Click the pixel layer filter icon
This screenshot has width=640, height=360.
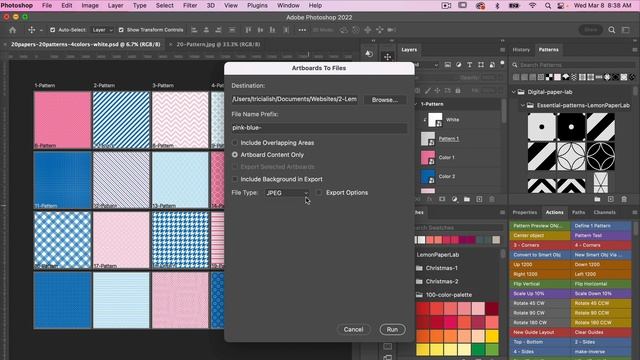point(448,65)
